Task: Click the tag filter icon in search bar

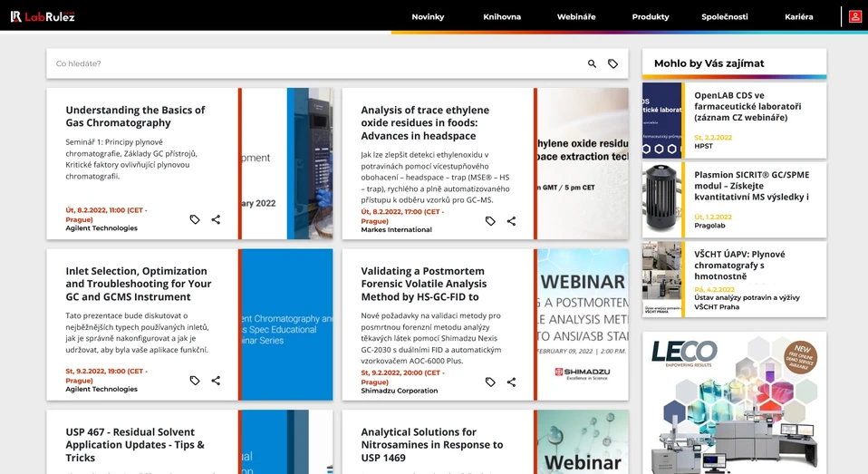Action: coord(612,63)
